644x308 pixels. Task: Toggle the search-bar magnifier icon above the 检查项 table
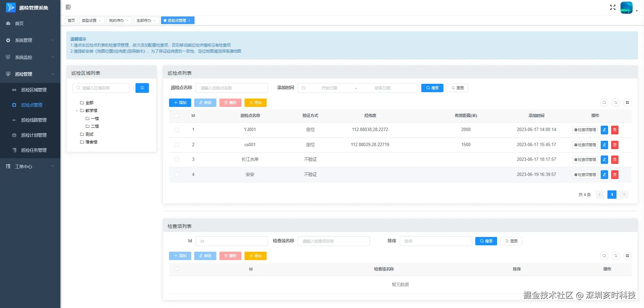tap(604, 256)
